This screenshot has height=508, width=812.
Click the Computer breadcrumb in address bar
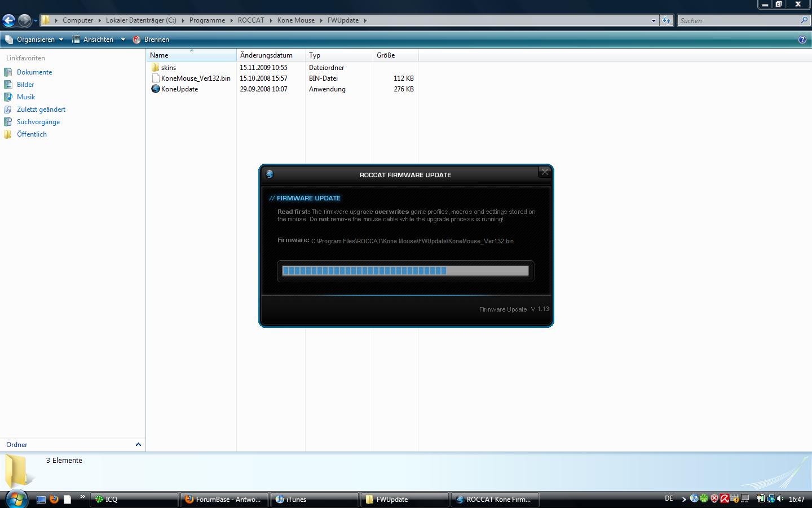pos(78,20)
